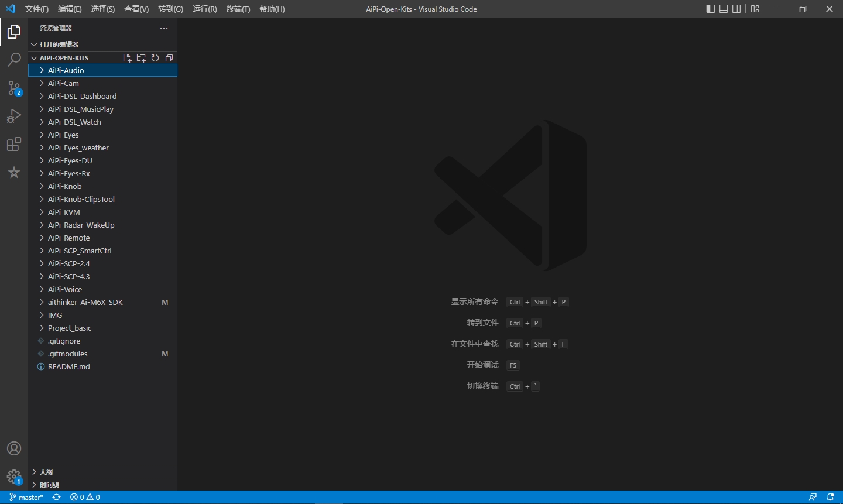The width and height of the screenshot is (843, 504).
Task: Open the 运行(R) menu
Action: click(204, 9)
